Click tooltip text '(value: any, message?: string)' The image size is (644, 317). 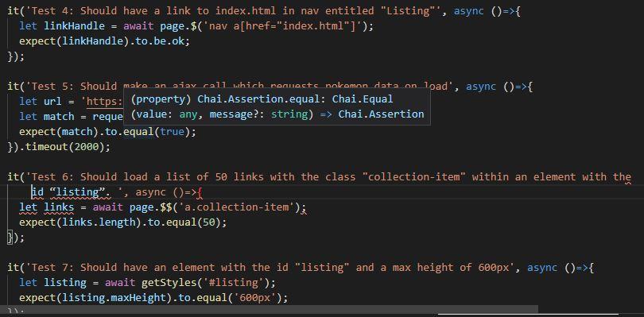click(x=223, y=114)
